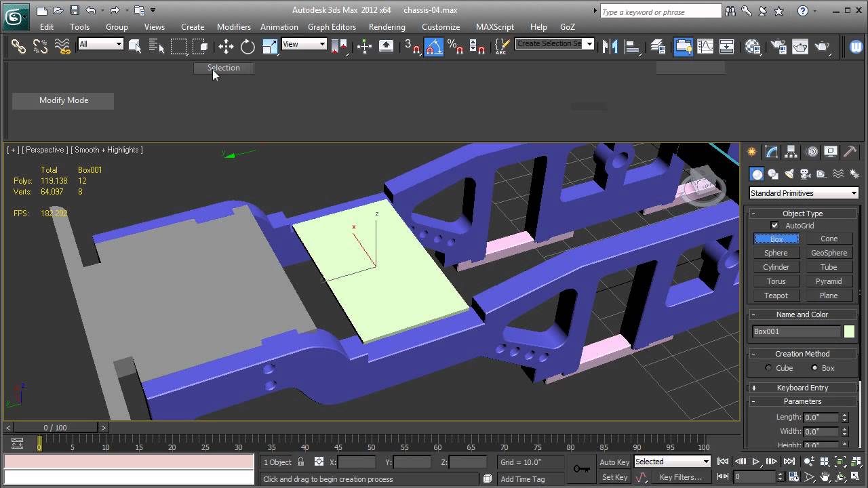The height and width of the screenshot is (488, 868).
Task: Open the Selected key filter dropdown
Action: pyautogui.click(x=672, y=462)
